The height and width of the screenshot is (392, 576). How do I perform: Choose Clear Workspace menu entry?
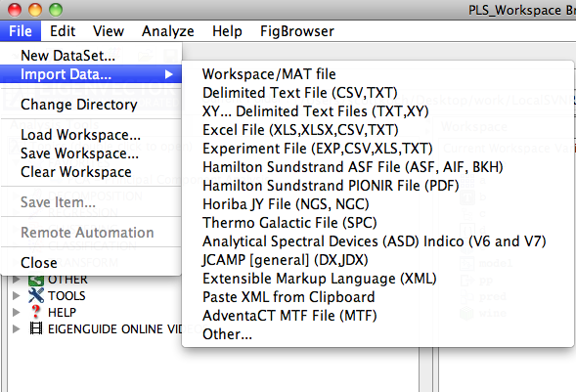(91, 172)
